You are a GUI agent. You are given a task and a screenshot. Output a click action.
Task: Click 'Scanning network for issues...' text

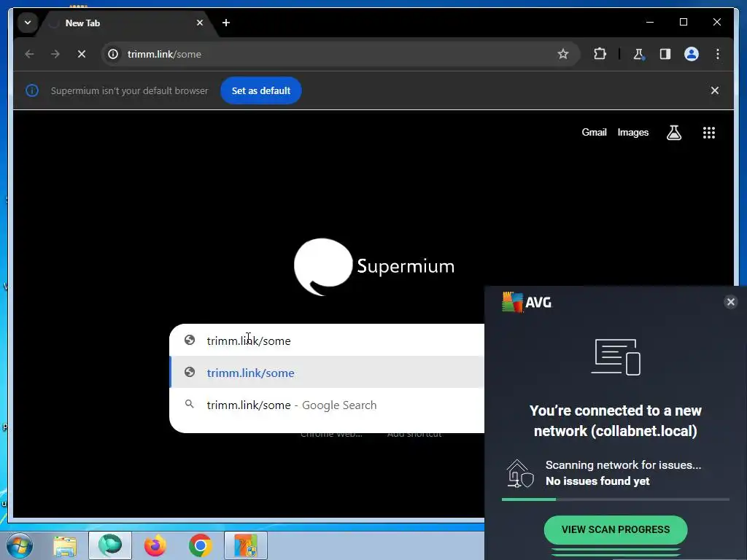[623, 464]
